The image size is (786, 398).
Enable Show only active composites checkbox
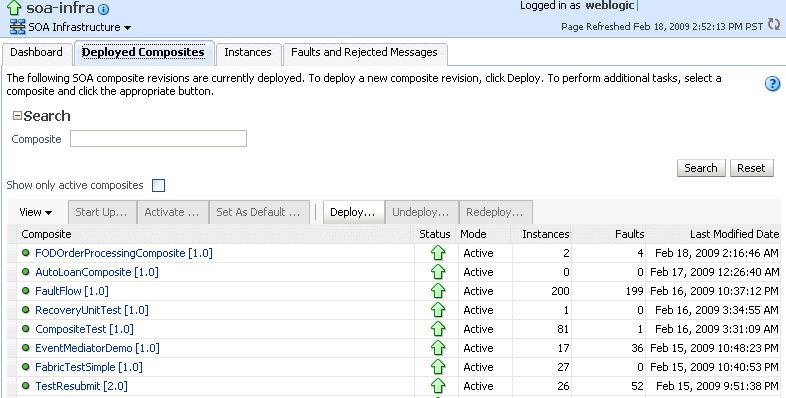(x=158, y=185)
